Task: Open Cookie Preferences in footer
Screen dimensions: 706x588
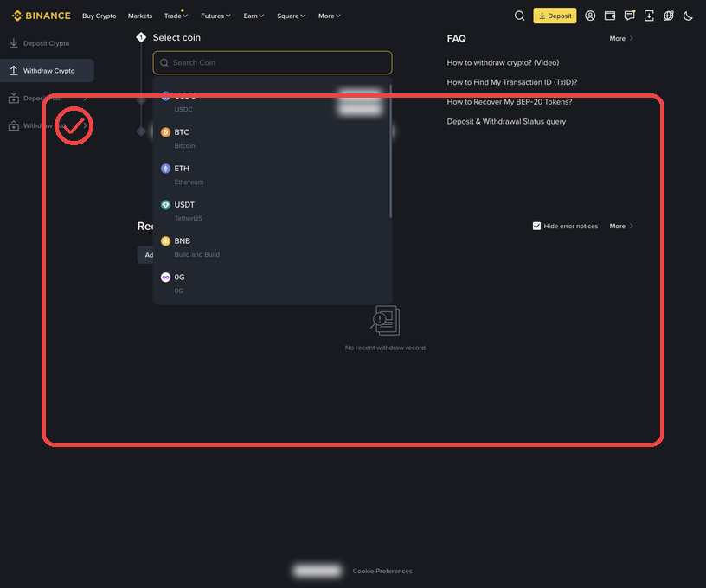Action: pyautogui.click(x=382, y=571)
